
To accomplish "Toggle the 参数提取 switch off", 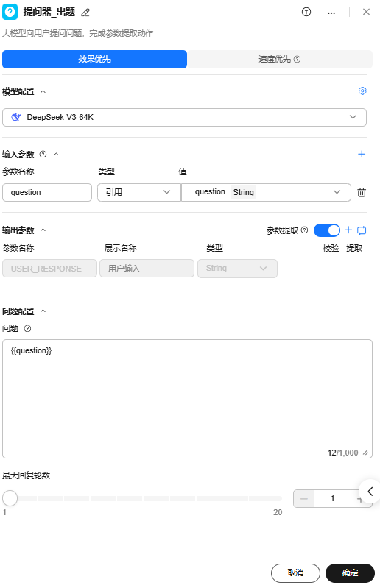I will coord(327,230).
